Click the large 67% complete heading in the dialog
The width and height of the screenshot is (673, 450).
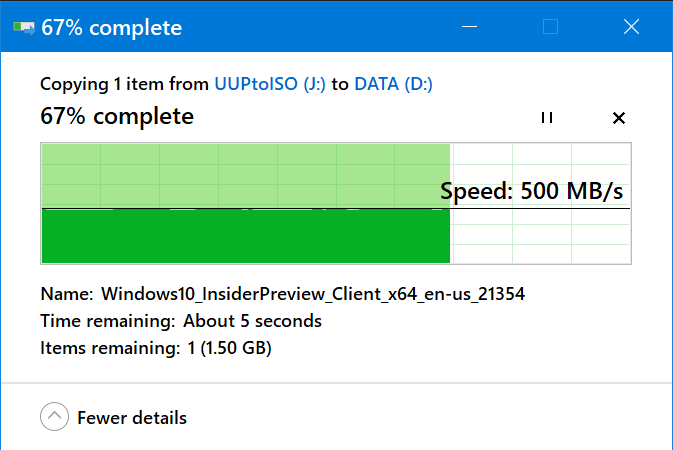click(117, 116)
